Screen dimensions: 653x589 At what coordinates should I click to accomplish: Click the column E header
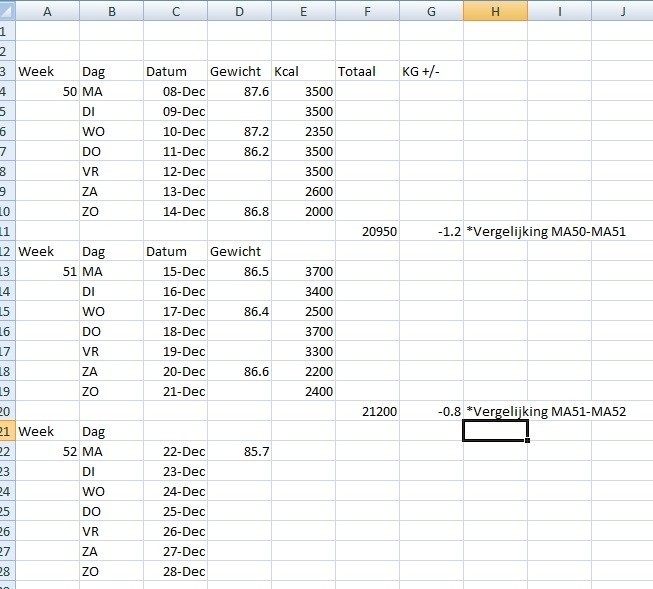[x=303, y=10]
